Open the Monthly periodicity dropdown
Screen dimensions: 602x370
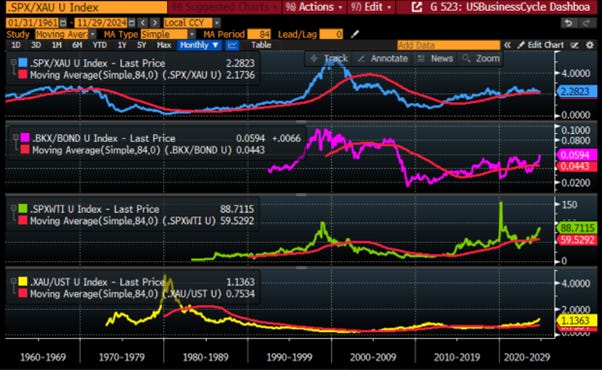point(200,45)
